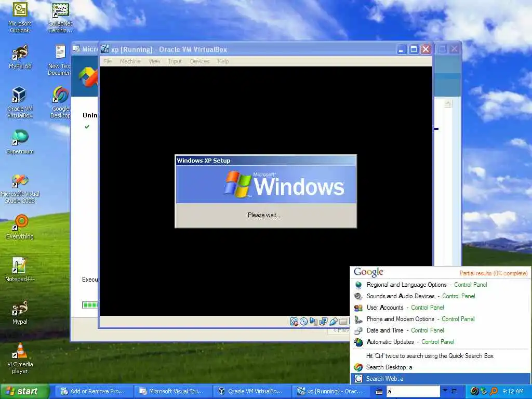
Task: Open Google Desktop shortcut on desktop
Action: tap(61, 102)
